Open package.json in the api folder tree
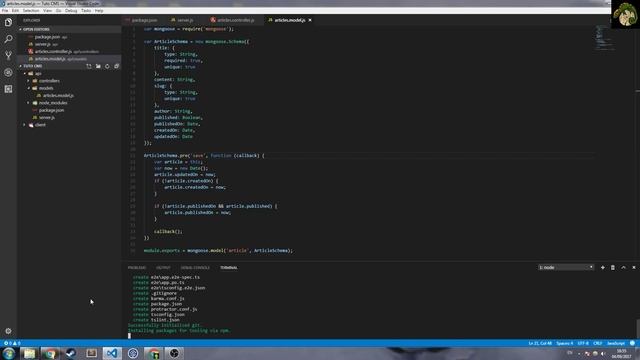640x360 pixels. 51,110
